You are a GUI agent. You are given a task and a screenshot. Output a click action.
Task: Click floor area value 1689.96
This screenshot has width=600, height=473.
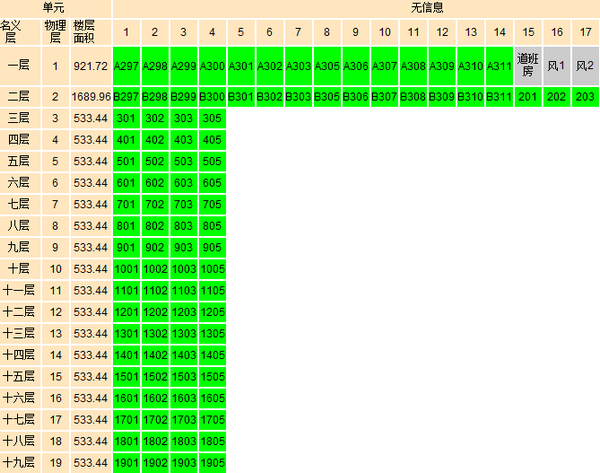91,97
